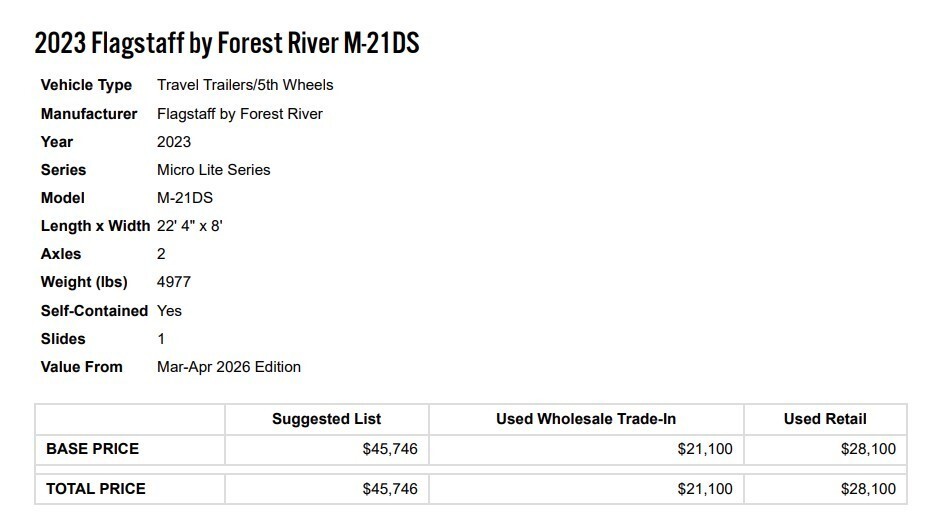Image resolution: width=938 pixels, height=528 pixels.
Task: Select the Vehicle Type label
Action: pyautogui.click(x=86, y=85)
